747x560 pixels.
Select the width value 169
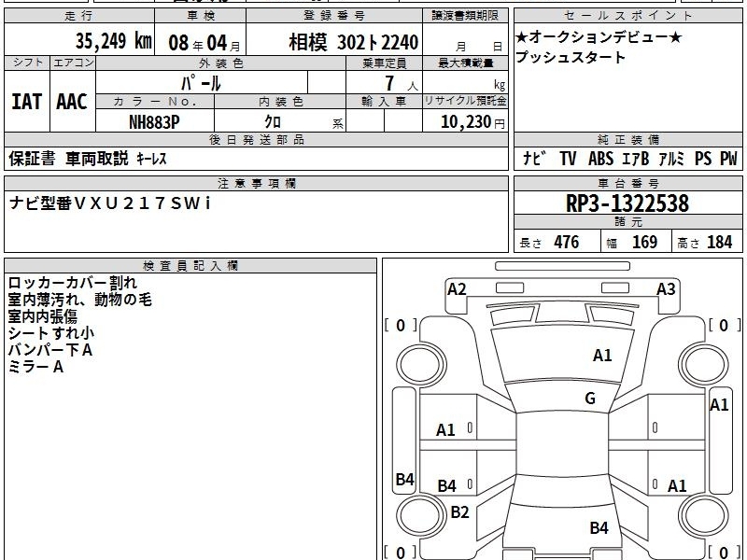point(644,242)
